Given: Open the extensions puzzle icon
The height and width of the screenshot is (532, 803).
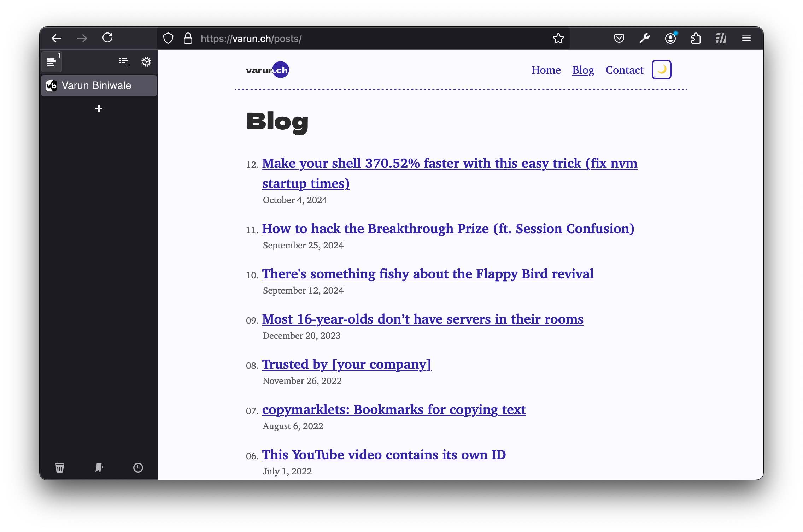Looking at the screenshot, I should (x=696, y=38).
